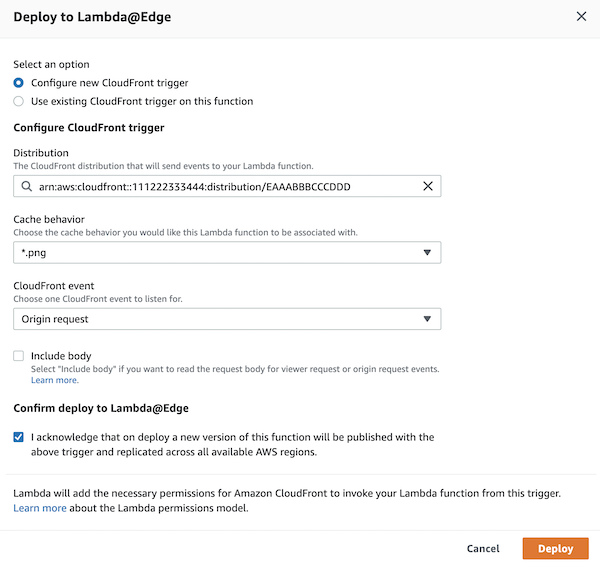Close the Deploy to Lambda@Edge dialog
The height and width of the screenshot is (564, 600).
point(582,16)
